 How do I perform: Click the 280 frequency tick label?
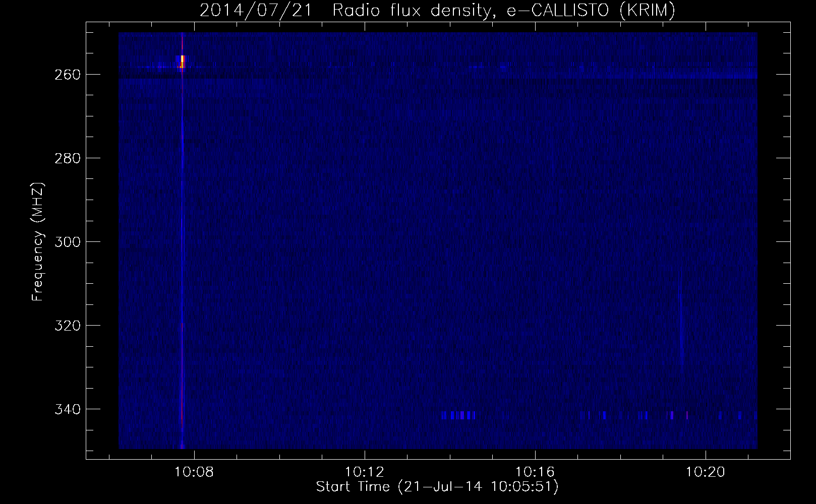[x=67, y=158]
